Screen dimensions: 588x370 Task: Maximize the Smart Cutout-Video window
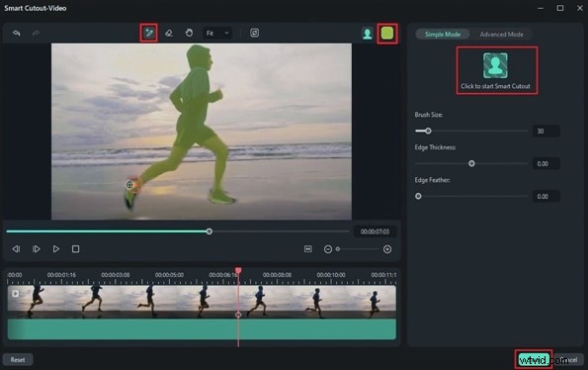[x=560, y=8]
